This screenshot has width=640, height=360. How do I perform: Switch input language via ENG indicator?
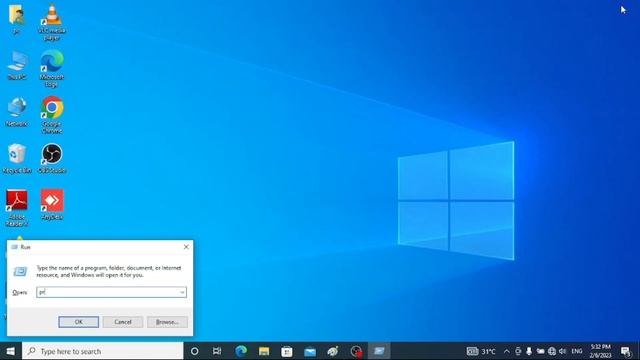click(x=577, y=351)
